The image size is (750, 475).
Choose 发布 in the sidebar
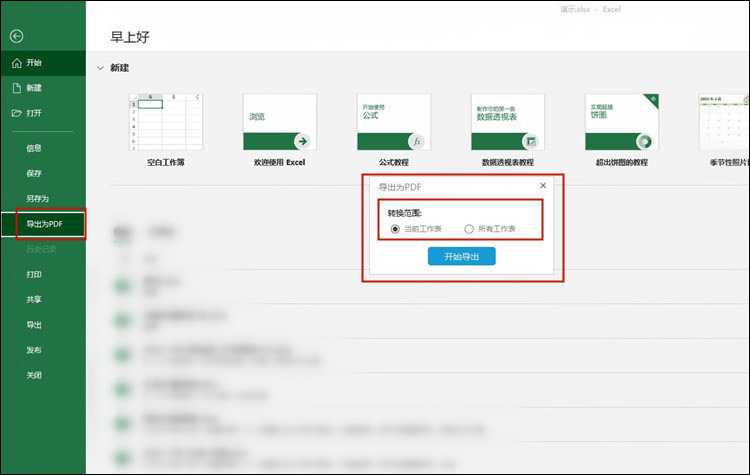[x=33, y=350]
